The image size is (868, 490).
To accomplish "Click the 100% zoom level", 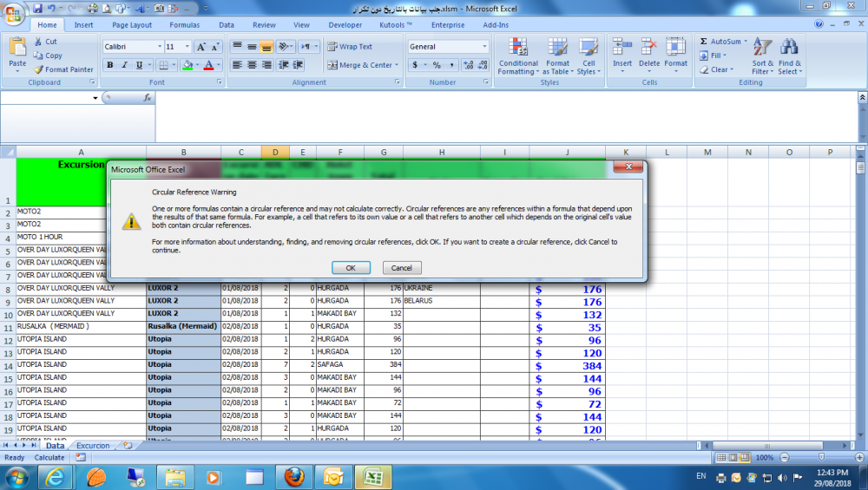I will click(765, 457).
